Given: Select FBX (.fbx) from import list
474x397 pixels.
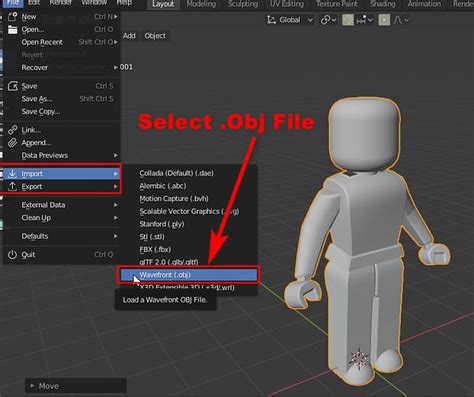Looking at the screenshot, I should coord(155,249).
